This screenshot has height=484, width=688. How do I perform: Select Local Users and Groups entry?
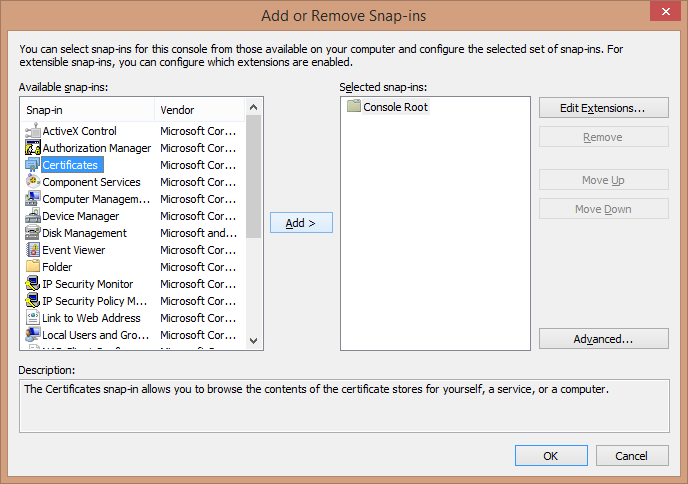(94, 335)
